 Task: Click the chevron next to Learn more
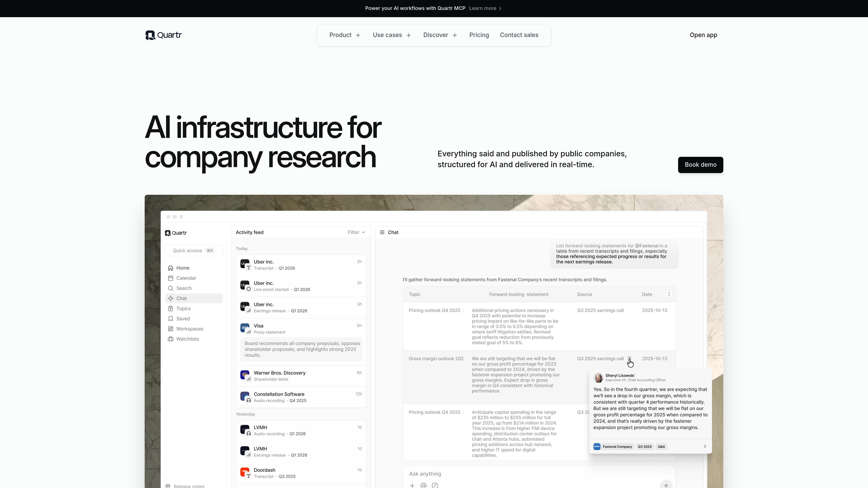[500, 8]
